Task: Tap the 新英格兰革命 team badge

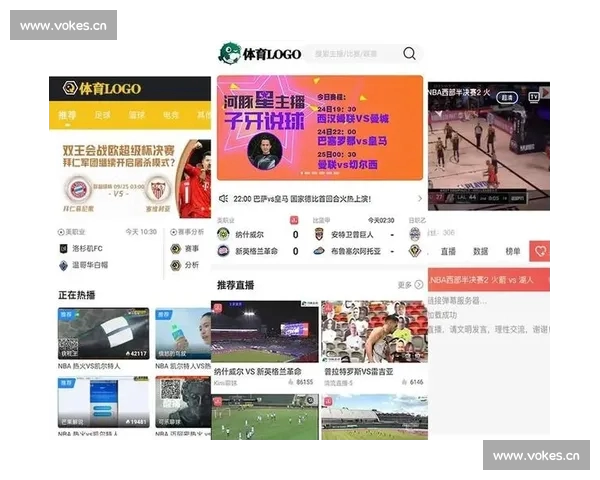Action: [223, 251]
